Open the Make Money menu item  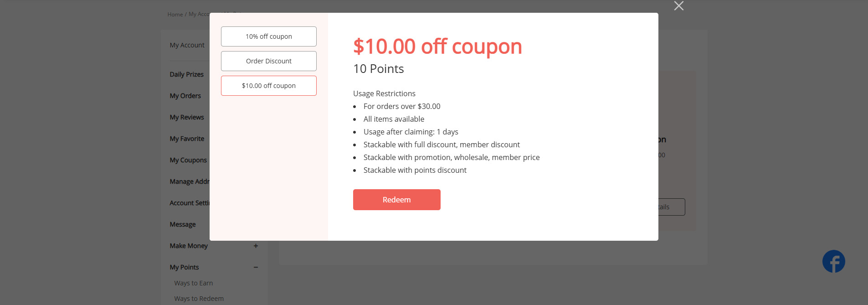click(x=189, y=246)
